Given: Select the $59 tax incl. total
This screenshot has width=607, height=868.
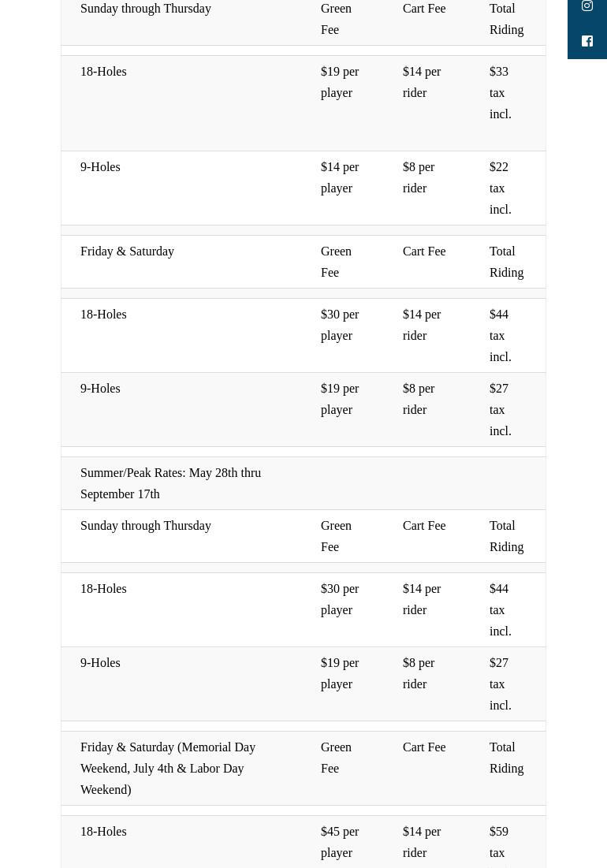Looking at the screenshot, I should (x=500, y=842).
